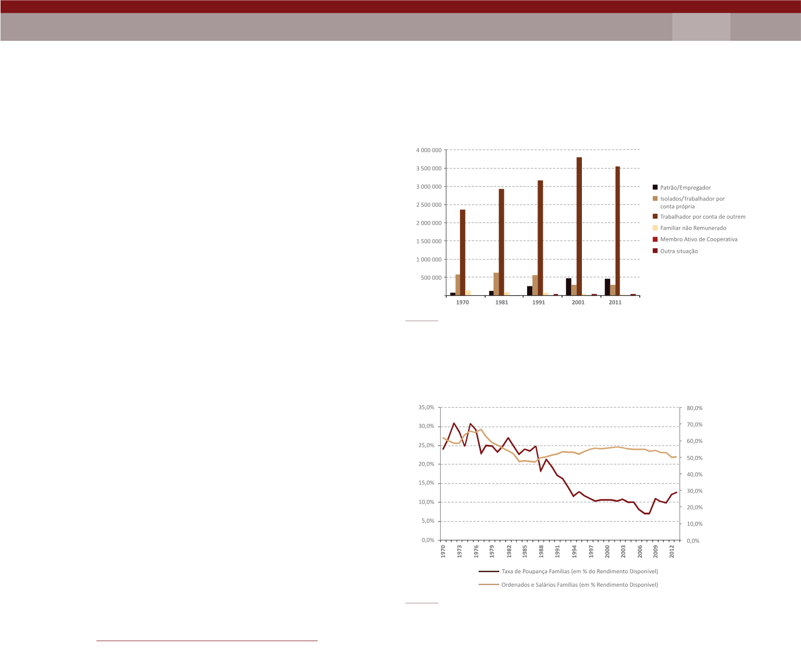Click the '5,0%' left axis label
The image size is (801, 672).
[428, 521]
